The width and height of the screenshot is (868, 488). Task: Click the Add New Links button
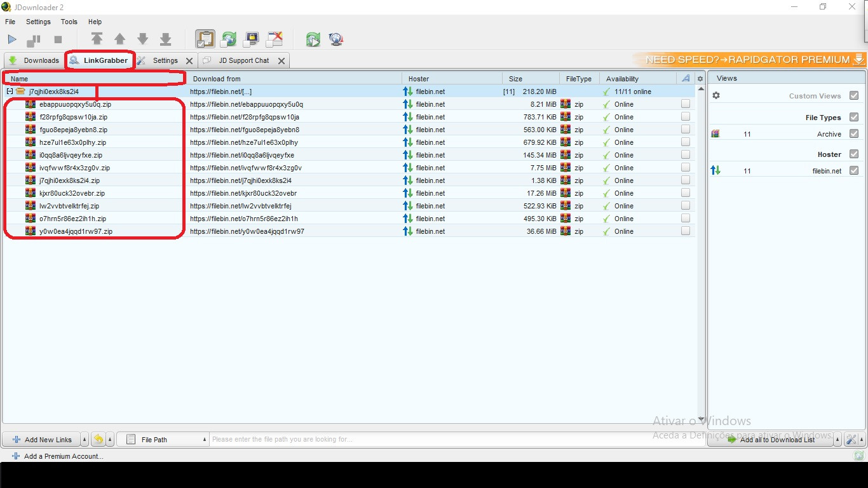click(x=42, y=439)
